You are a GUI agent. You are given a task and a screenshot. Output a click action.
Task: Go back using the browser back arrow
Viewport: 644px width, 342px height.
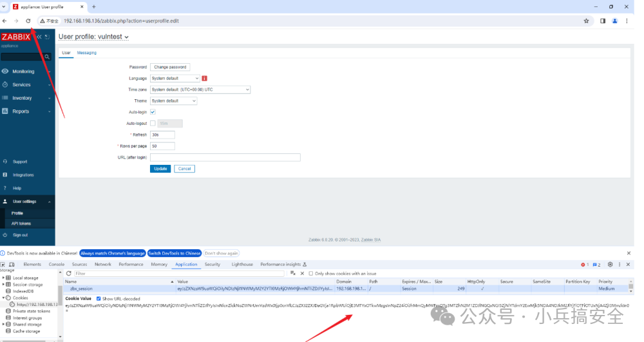pos(5,21)
